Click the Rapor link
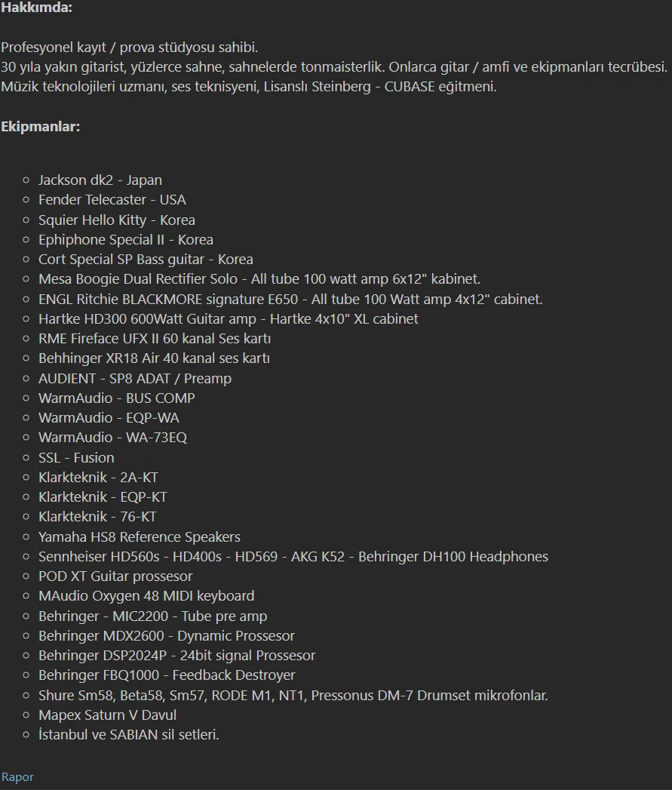This screenshot has height=790, width=672. [x=17, y=777]
